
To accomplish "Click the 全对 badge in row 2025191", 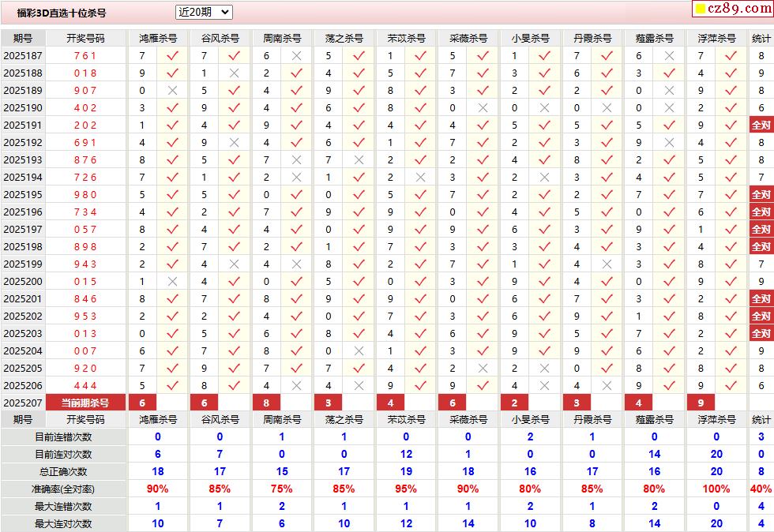I will coord(761,126).
